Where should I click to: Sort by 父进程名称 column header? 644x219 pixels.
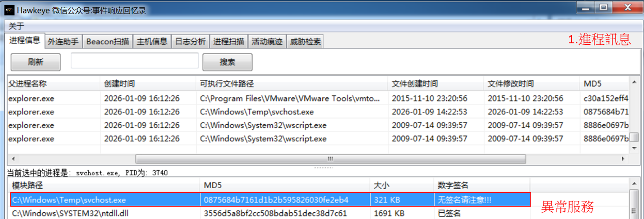coord(53,83)
